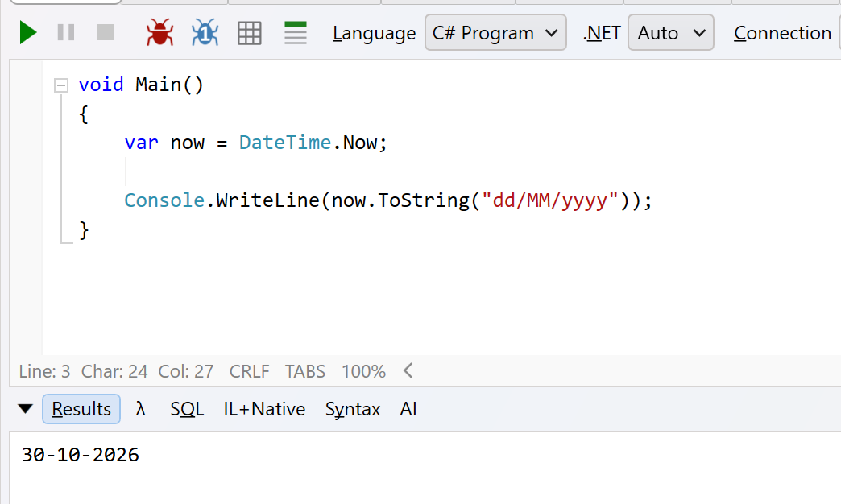Image resolution: width=841 pixels, height=504 pixels.
Task: Click the scroll-left arrow in the status bar
Action: [x=408, y=370]
